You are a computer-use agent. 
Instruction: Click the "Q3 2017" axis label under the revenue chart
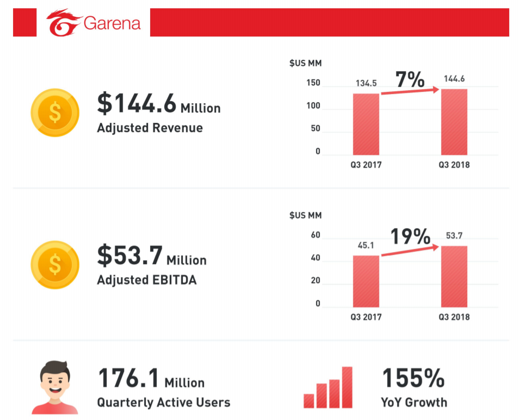point(366,165)
